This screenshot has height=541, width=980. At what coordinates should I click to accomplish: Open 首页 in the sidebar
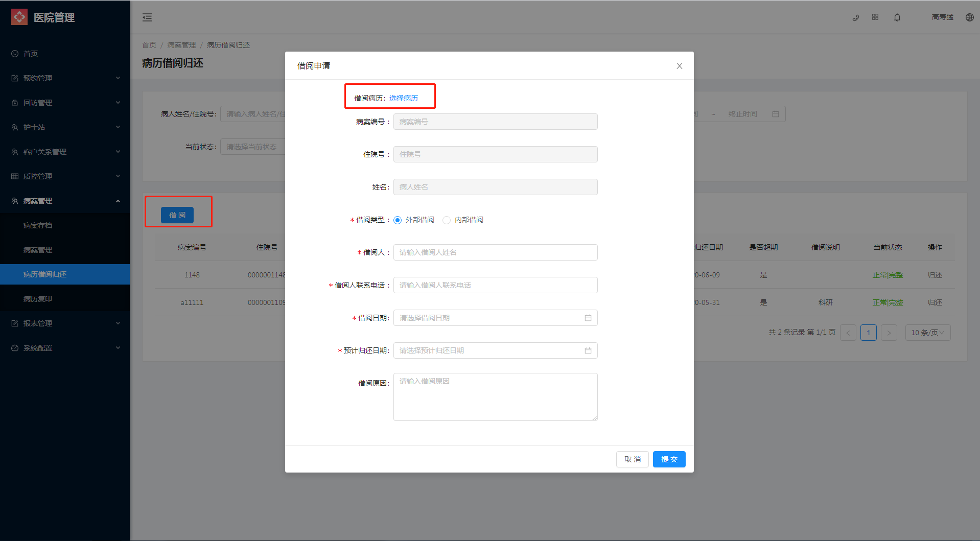(65, 54)
